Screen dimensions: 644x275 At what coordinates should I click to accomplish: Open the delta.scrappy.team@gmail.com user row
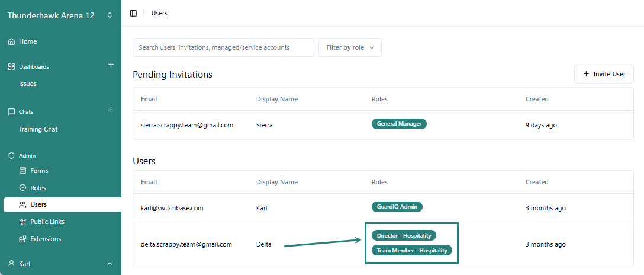(x=186, y=244)
